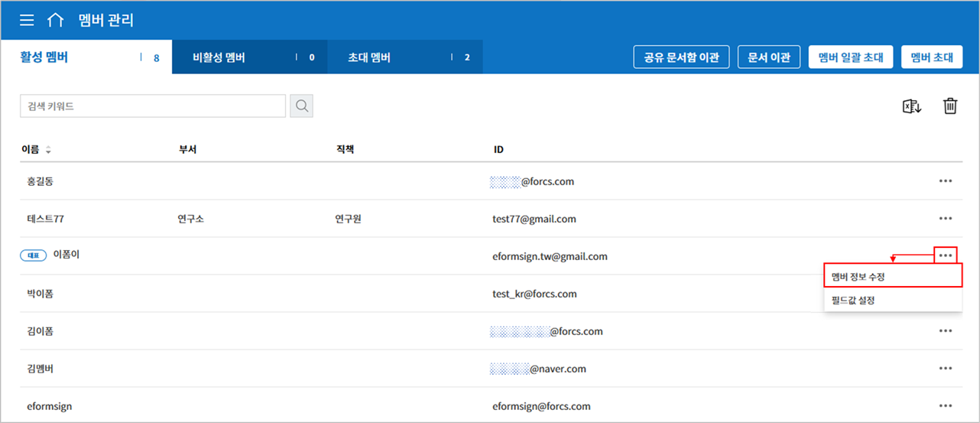Screen dimensions: 980x423
Task: Open more options for eformsign row
Action: (x=946, y=406)
